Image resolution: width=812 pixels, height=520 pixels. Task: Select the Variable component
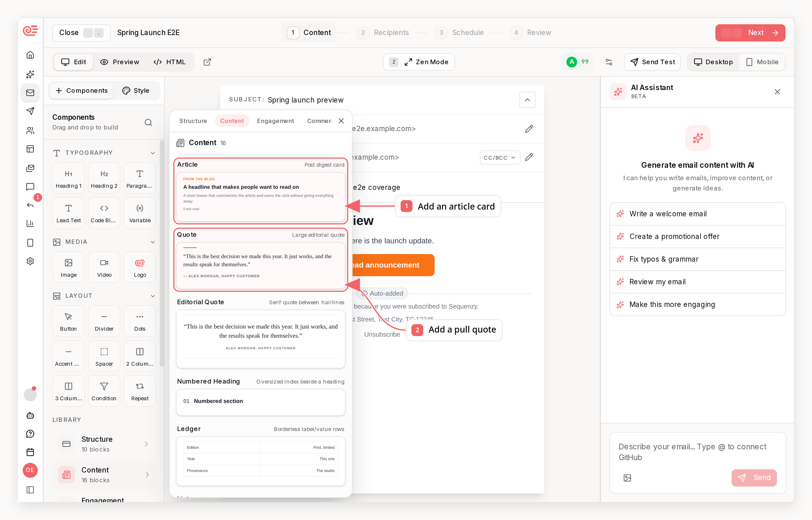[140, 213]
